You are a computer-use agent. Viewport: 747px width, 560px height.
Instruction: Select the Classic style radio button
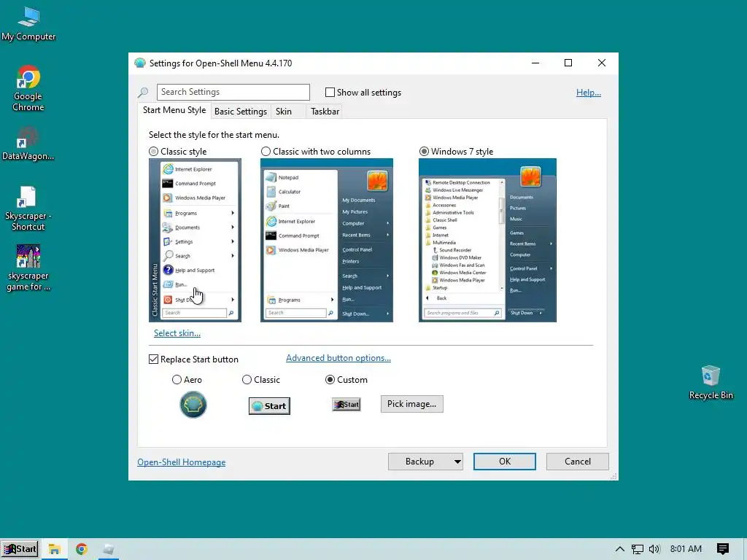click(153, 152)
